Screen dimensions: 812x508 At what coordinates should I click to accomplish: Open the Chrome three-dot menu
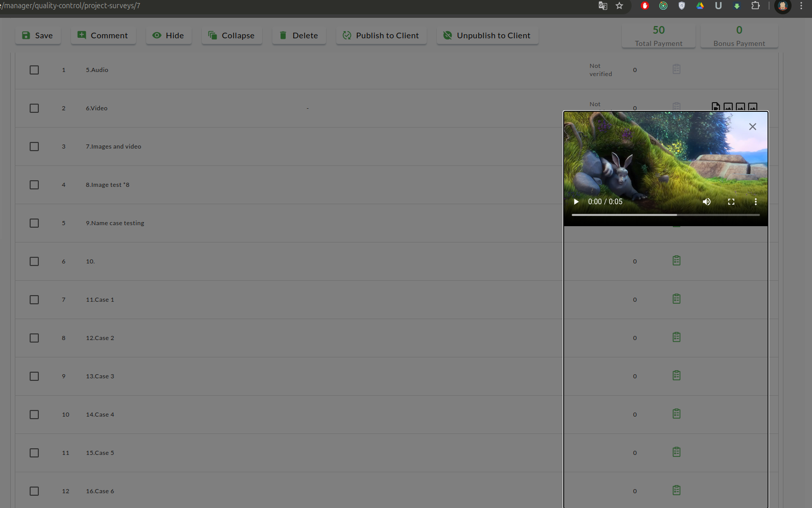pos(801,6)
